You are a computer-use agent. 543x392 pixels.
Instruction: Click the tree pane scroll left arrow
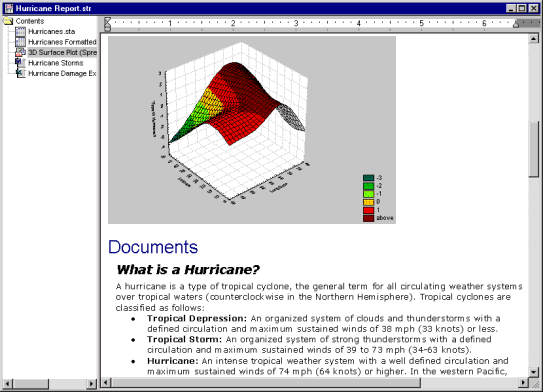point(8,383)
